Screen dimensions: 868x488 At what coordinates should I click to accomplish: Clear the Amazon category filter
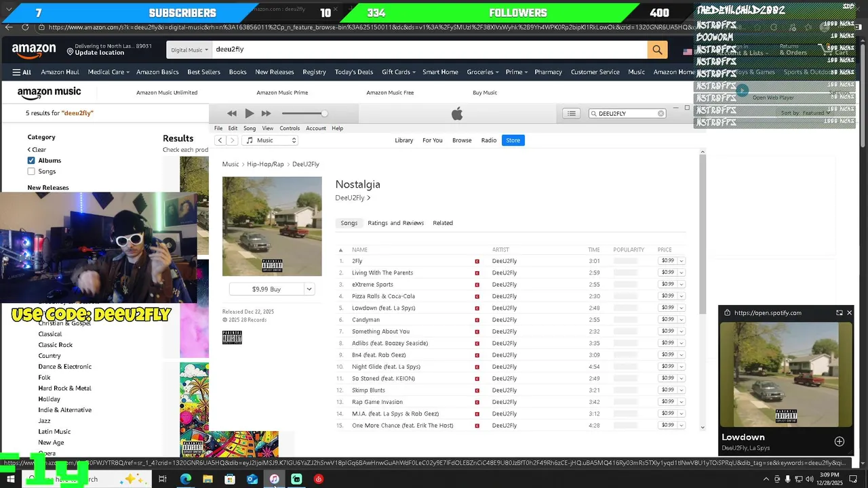37,150
